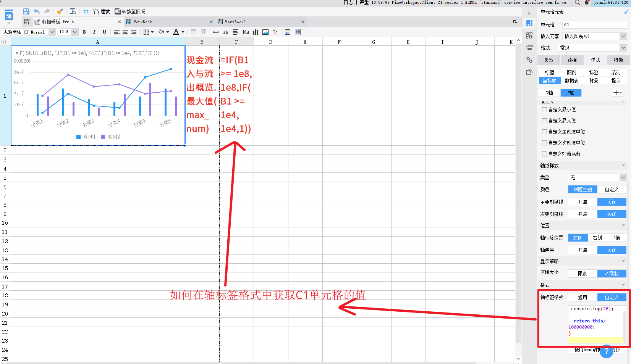Click the save icon in the toolbar
The height and width of the screenshot is (364, 631).
(x=26, y=11)
